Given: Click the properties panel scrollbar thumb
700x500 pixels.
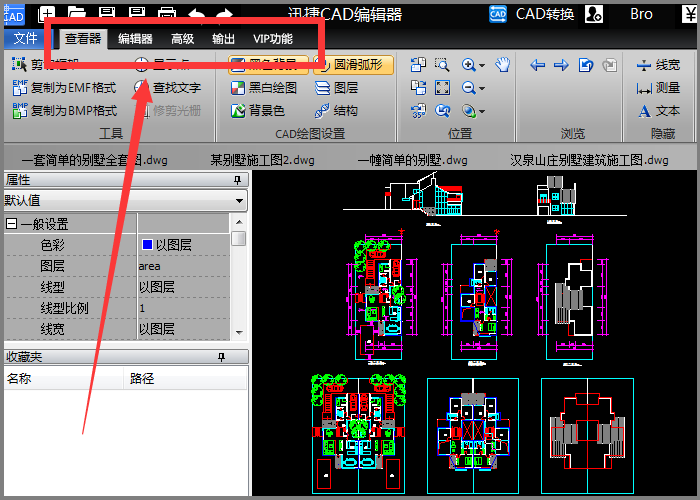Looking at the screenshot, I should pos(239,238).
